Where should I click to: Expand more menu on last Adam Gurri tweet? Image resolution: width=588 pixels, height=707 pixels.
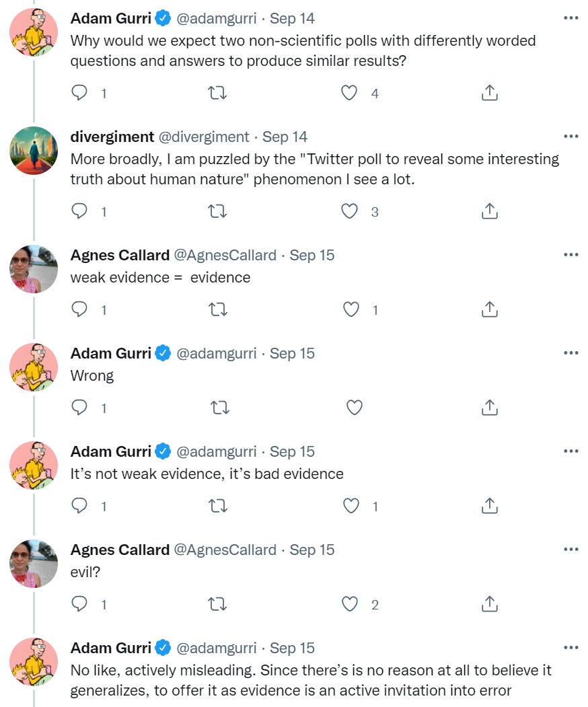(x=571, y=648)
